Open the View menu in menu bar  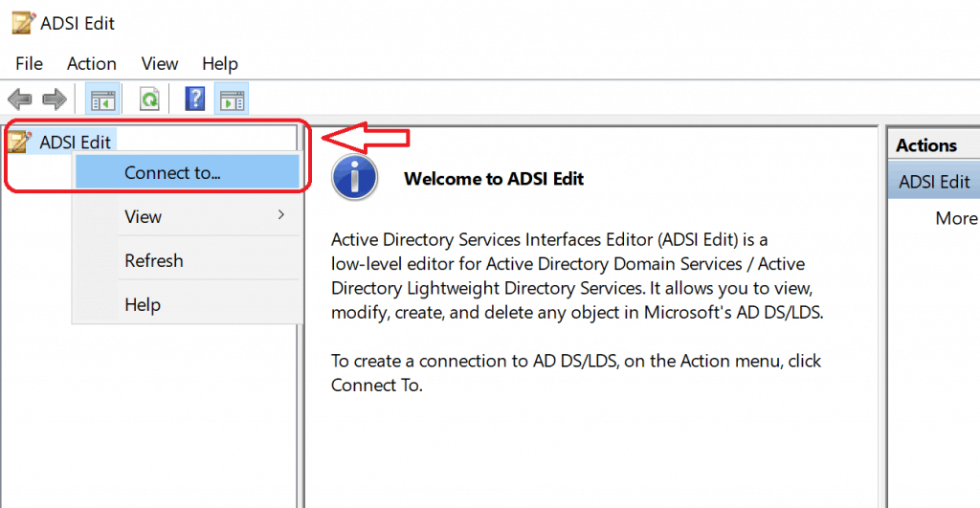[x=160, y=64]
